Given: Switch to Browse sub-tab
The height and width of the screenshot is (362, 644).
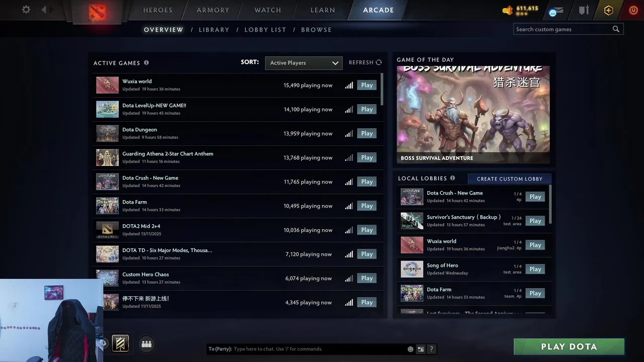Looking at the screenshot, I should tap(316, 30).
